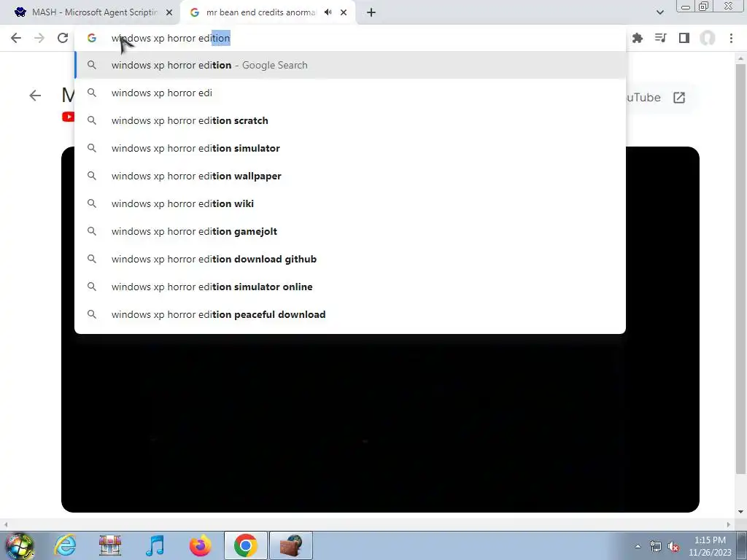Launch Firefox from the taskbar

point(200,545)
